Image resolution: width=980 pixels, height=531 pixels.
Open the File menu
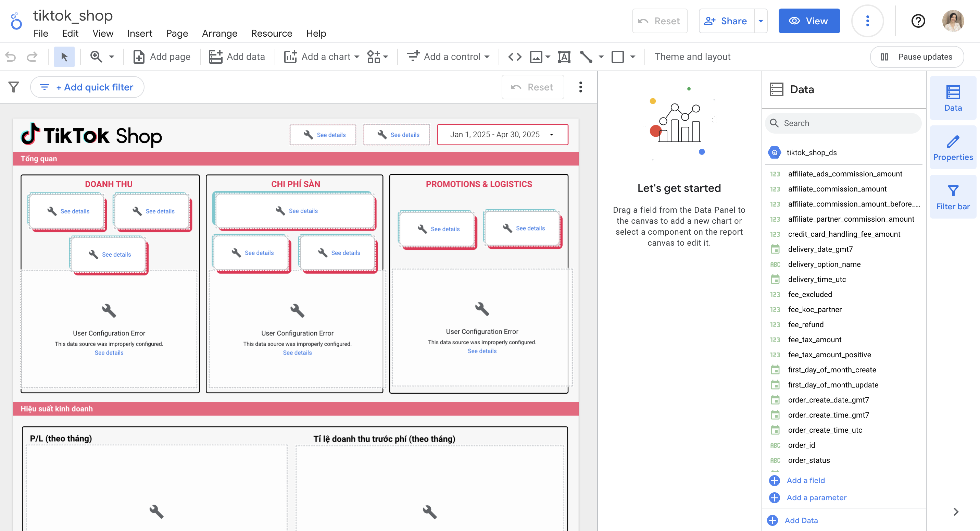point(41,34)
